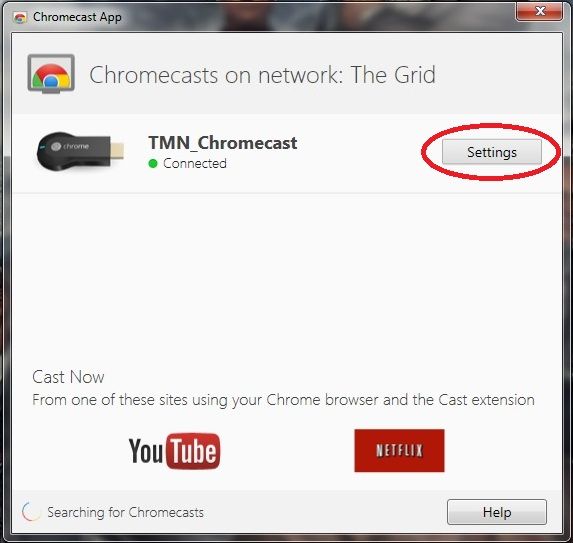The width and height of the screenshot is (573, 543).
Task: Select the Chromecast dongle device image
Action: (x=80, y=151)
